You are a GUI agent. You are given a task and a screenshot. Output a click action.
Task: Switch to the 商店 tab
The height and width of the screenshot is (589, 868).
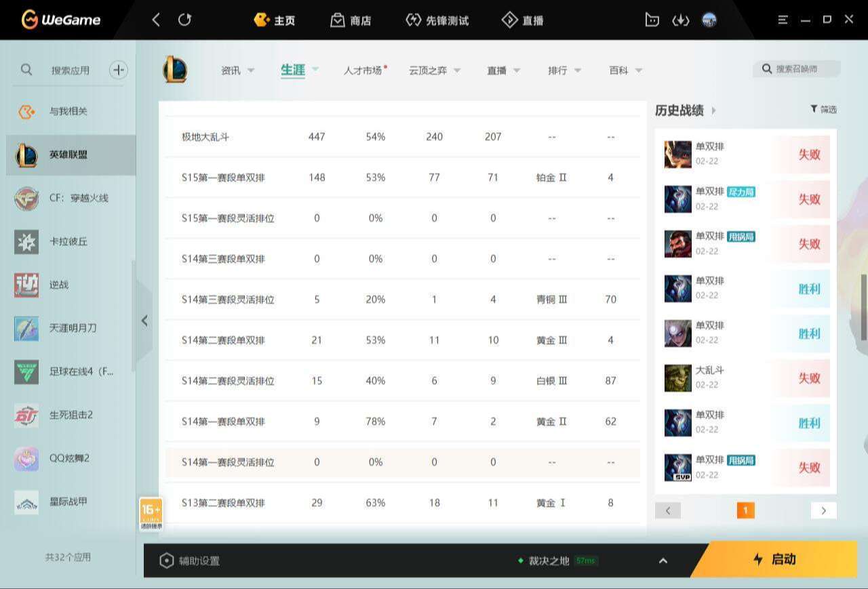point(351,20)
